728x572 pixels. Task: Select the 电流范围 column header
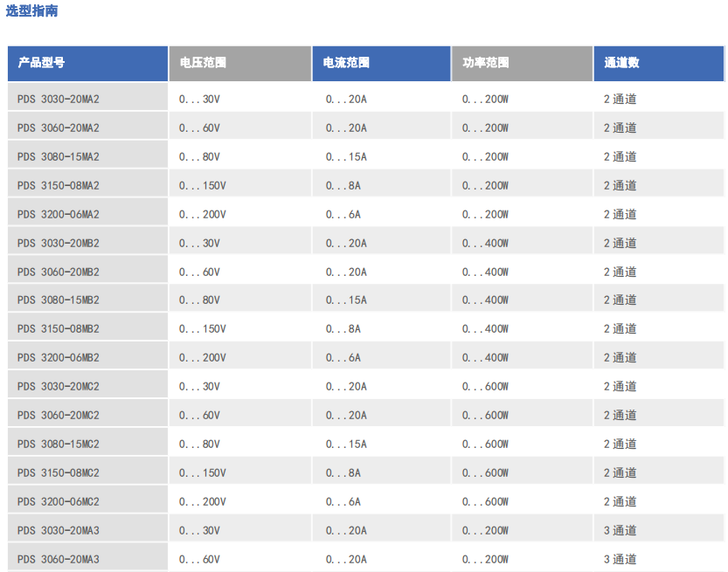tap(381, 64)
